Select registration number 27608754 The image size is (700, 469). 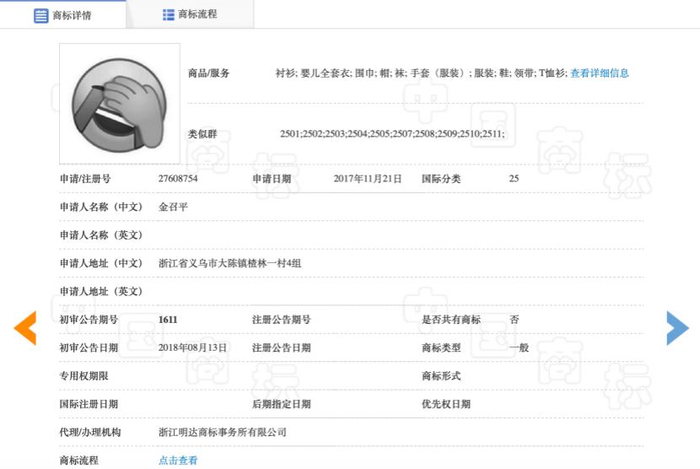(178, 178)
